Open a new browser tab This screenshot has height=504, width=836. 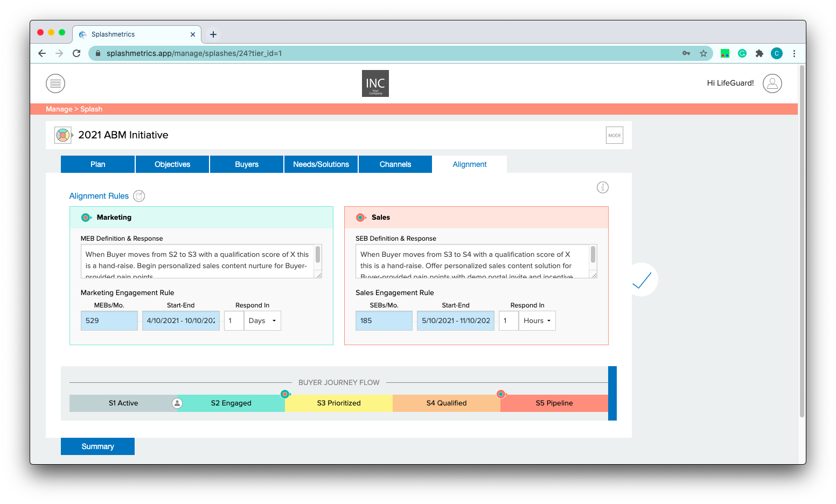213,34
